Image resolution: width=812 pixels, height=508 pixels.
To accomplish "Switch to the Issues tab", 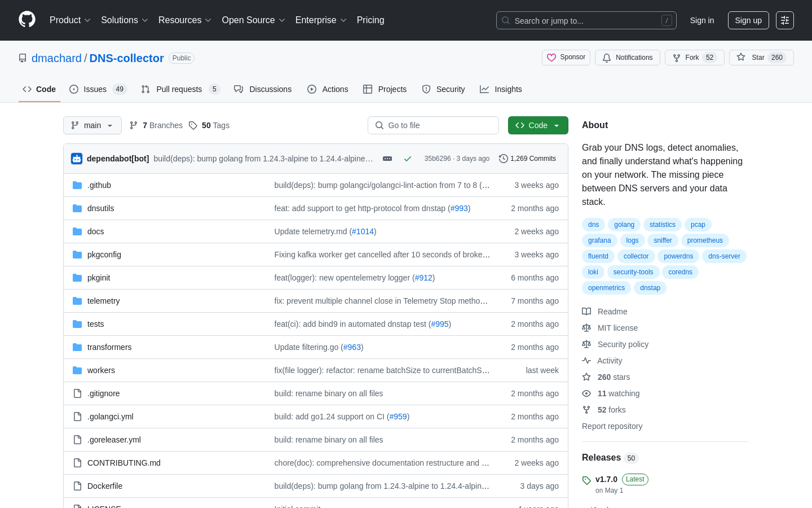I will click(98, 89).
